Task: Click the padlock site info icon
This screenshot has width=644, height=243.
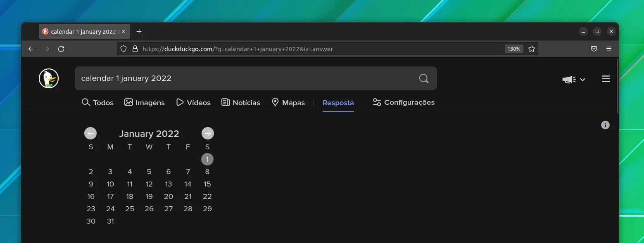Action: point(135,49)
